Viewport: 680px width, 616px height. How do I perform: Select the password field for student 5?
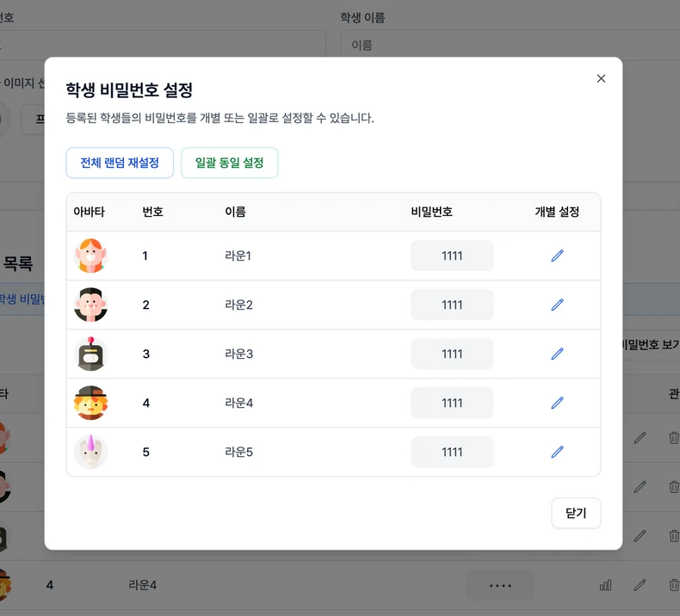[452, 452]
